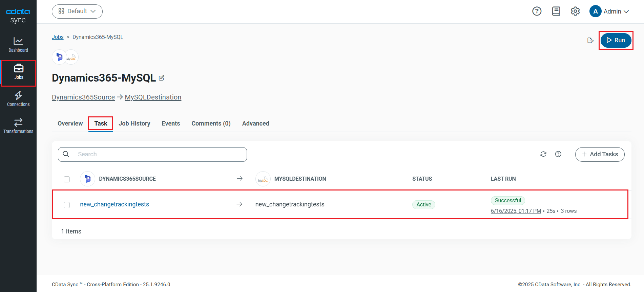This screenshot has height=292, width=644.
Task: Open Transformations in the sidebar
Action: (18, 126)
